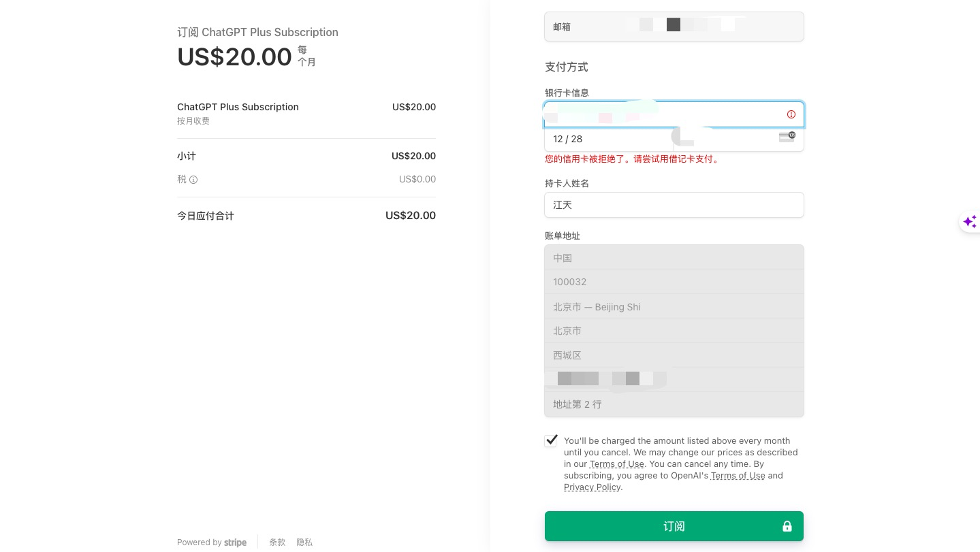Click the 今日应付合计 total label
Screen dimensions: 980x552
click(206, 216)
